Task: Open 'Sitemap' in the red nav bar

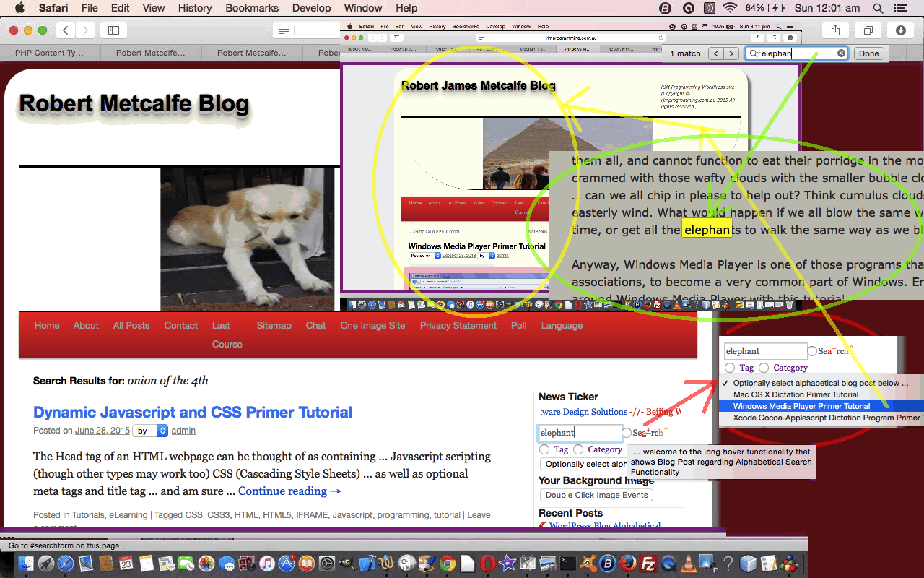Action: tap(274, 325)
